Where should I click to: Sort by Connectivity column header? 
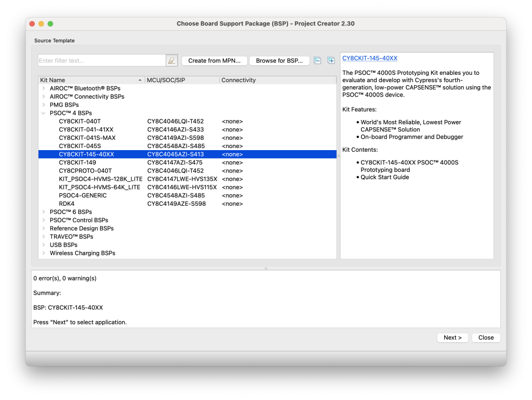click(x=277, y=80)
